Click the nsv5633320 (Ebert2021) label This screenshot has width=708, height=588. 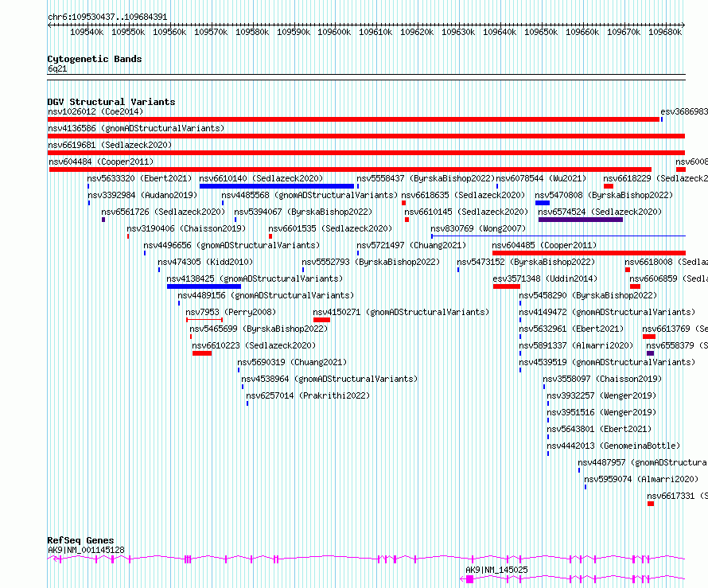[139, 178]
